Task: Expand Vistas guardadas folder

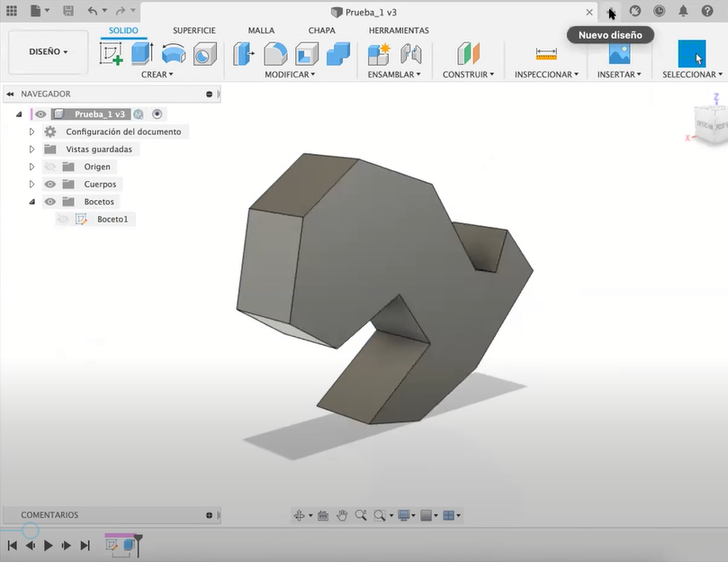Action: tap(31, 150)
